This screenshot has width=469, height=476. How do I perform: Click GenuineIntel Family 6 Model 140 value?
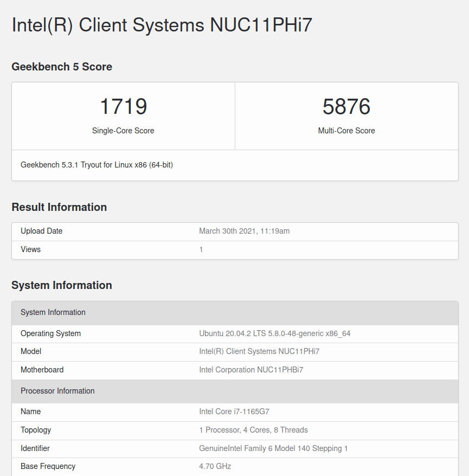click(273, 448)
